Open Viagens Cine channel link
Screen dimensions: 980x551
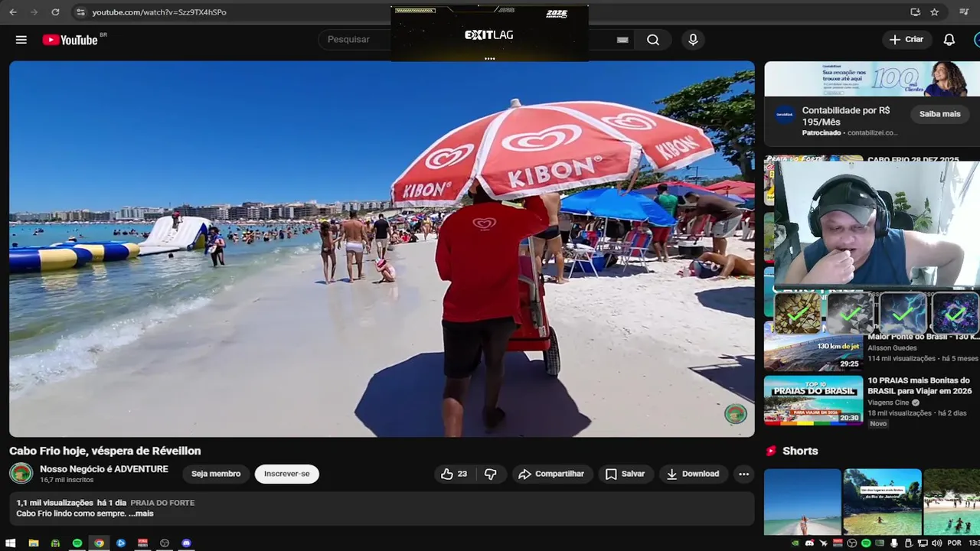coord(888,403)
